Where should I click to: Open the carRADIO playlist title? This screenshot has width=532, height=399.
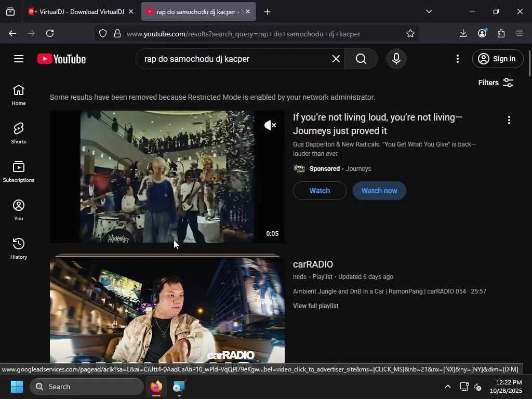point(313,264)
